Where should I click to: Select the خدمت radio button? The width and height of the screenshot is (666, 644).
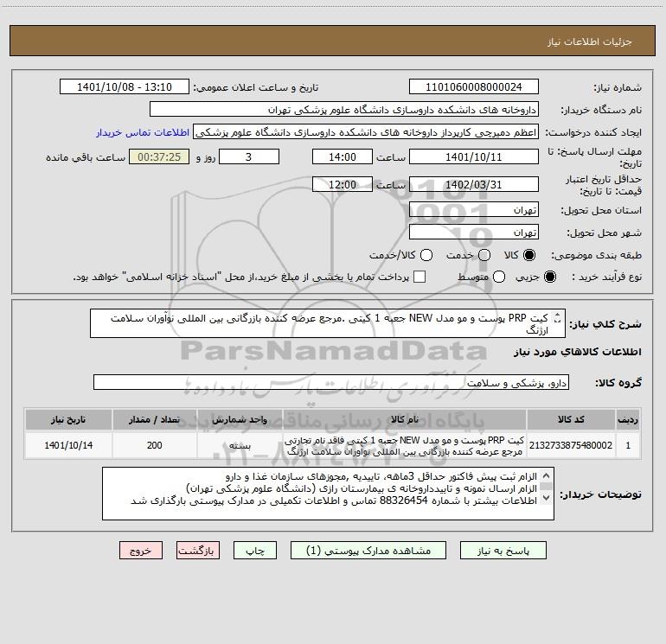[x=484, y=255]
